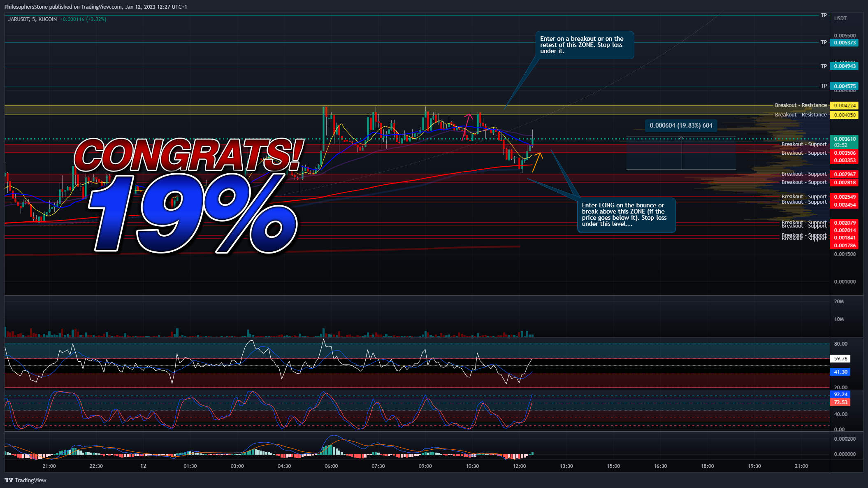This screenshot has width=868, height=488.
Task: Click the red 0.002818 support price tag
Action: point(844,182)
